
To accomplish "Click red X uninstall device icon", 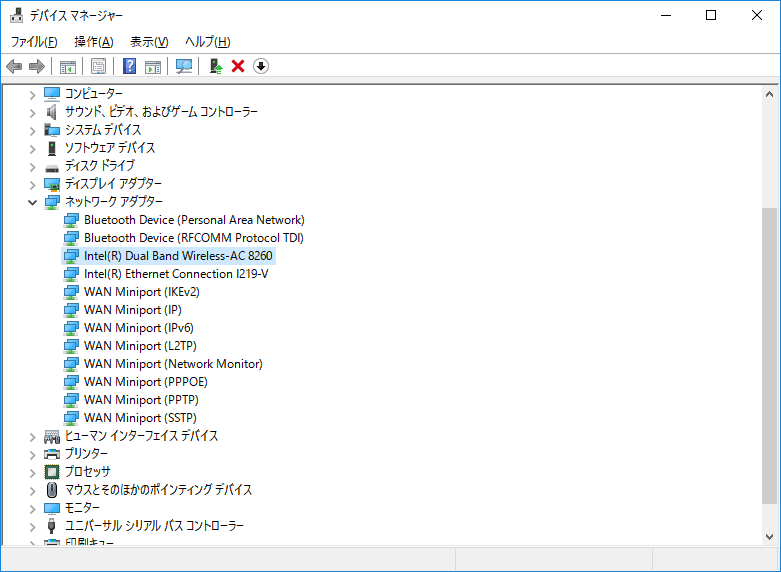I will 238,66.
